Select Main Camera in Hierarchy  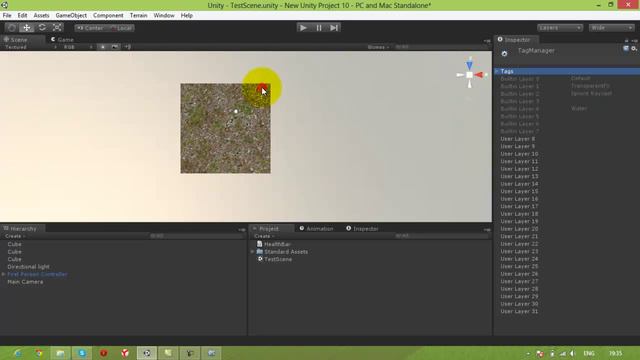[x=25, y=282]
